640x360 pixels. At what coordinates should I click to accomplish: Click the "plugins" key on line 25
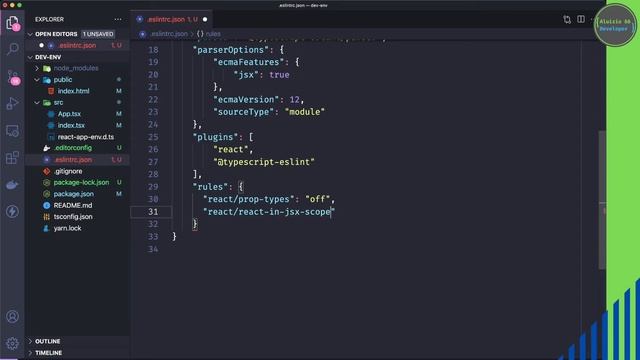click(x=216, y=137)
